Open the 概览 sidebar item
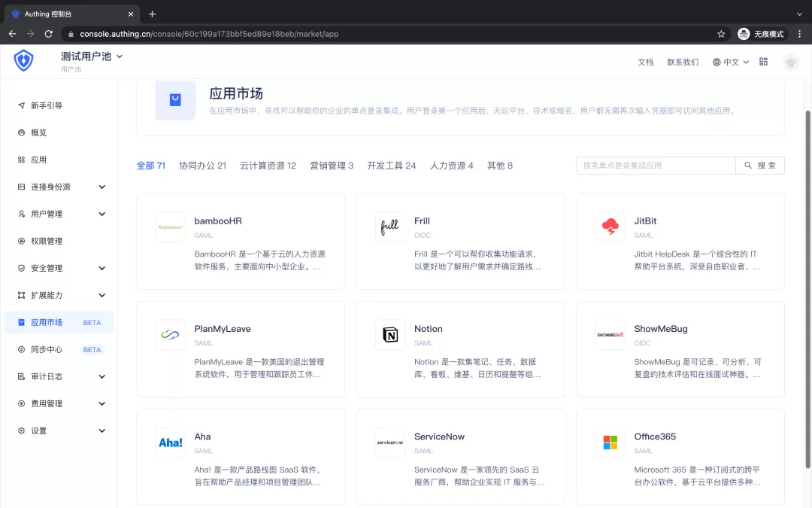This screenshot has height=508, width=812. pos(59,132)
